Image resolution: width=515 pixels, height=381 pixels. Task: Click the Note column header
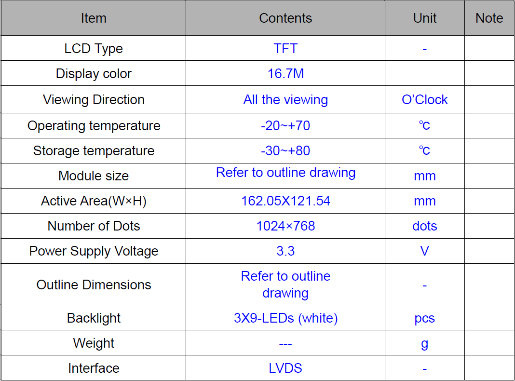(489, 18)
